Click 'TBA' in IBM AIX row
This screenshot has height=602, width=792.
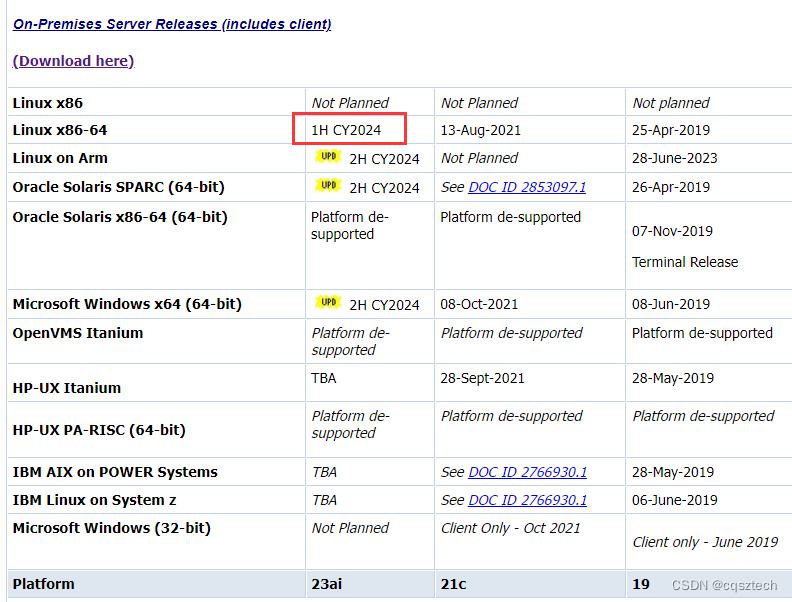pos(324,472)
